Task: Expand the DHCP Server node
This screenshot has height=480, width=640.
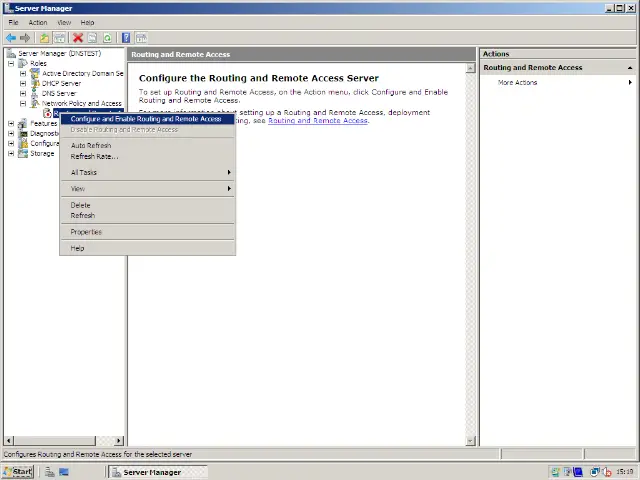Action: click(23, 83)
